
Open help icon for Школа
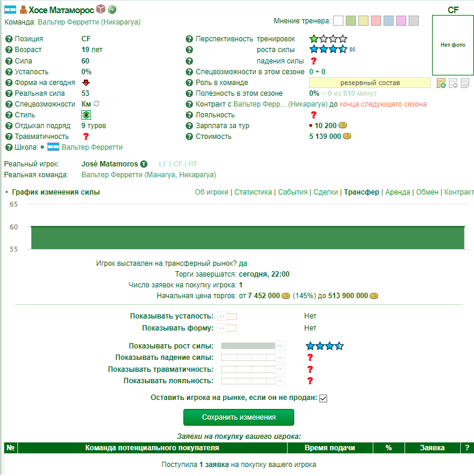tap(9, 147)
